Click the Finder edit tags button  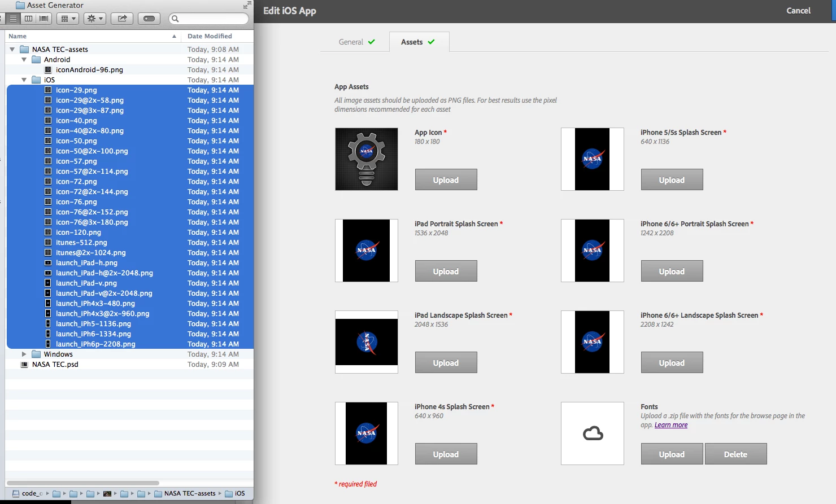pos(149,19)
